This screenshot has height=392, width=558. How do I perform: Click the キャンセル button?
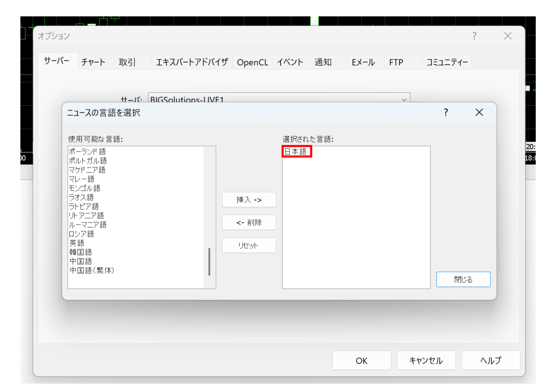(426, 360)
